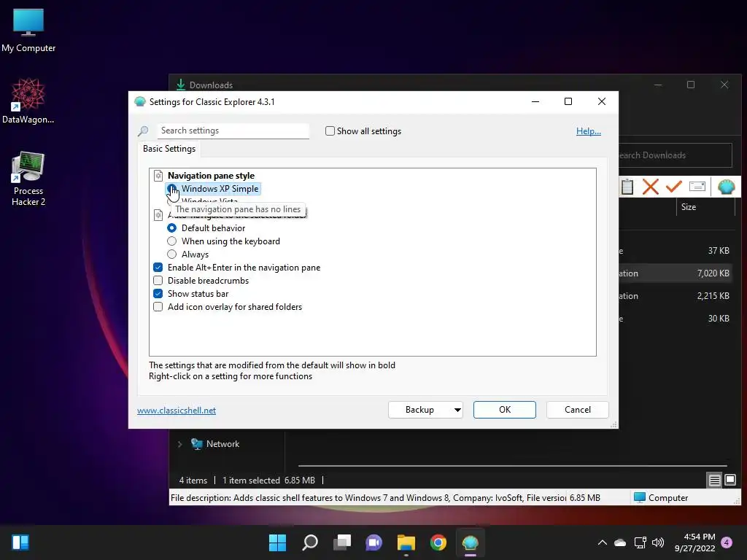The image size is (747, 560).
Task: Open Classic Explorer settings via shell toolbar icon
Action: (x=726, y=187)
